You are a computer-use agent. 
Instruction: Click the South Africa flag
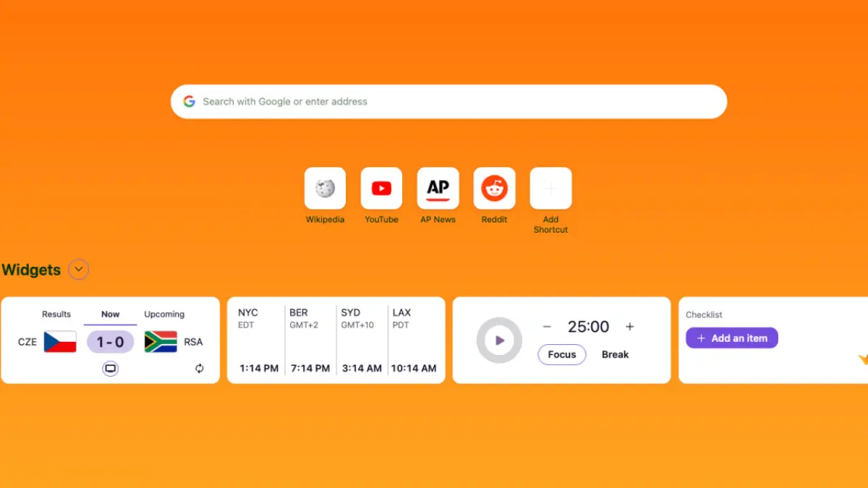161,341
